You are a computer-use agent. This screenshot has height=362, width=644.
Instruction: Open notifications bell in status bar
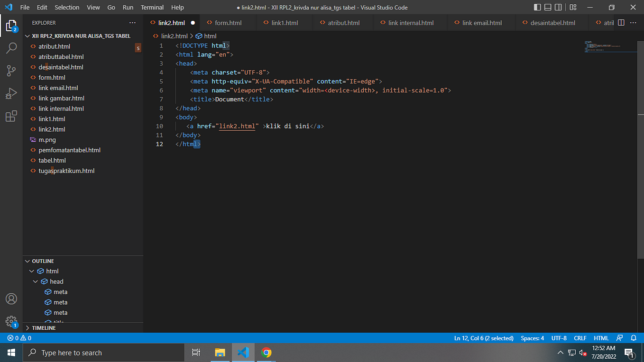[x=634, y=338]
